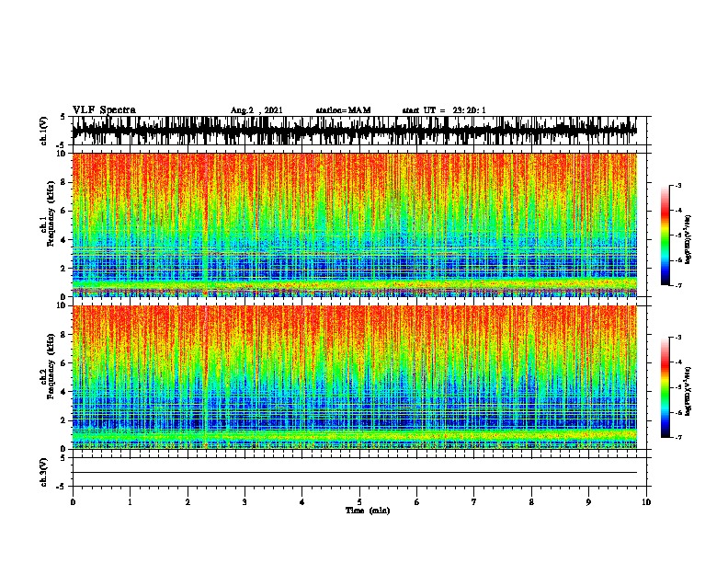Click the ch.2 spectrogram color scale bar
The image size is (728, 563).
(665, 387)
